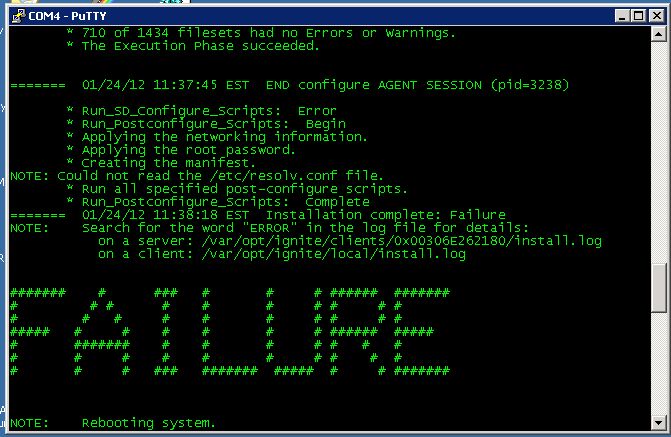Open the PuTTY system menu icon
The image size is (671, 437).
pyautogui.click(x=18, y=16)
